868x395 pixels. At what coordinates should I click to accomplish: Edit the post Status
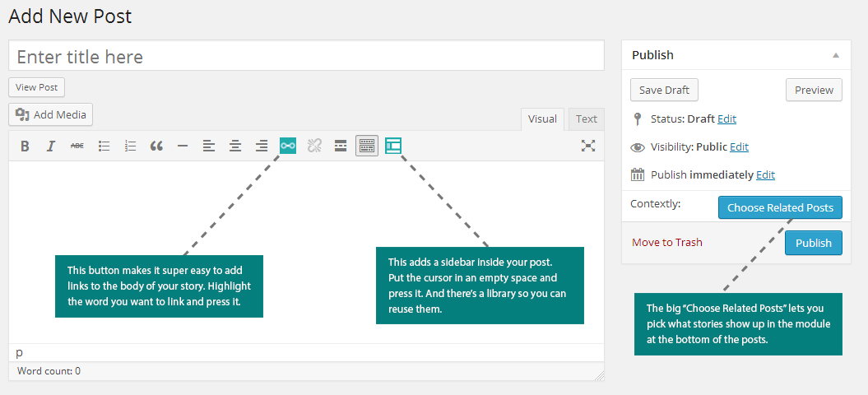[x=726, y=118]
